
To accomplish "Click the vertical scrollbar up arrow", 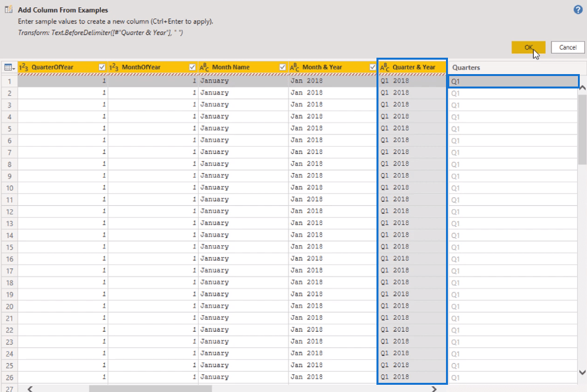I will click(582, 88).
